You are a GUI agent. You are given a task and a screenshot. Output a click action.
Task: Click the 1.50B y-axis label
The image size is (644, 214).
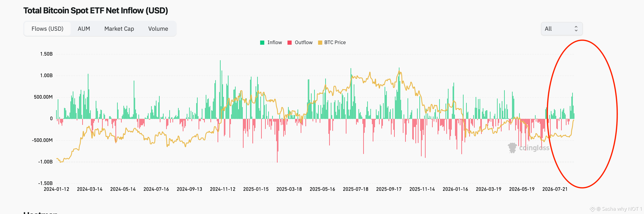[47, 54]
